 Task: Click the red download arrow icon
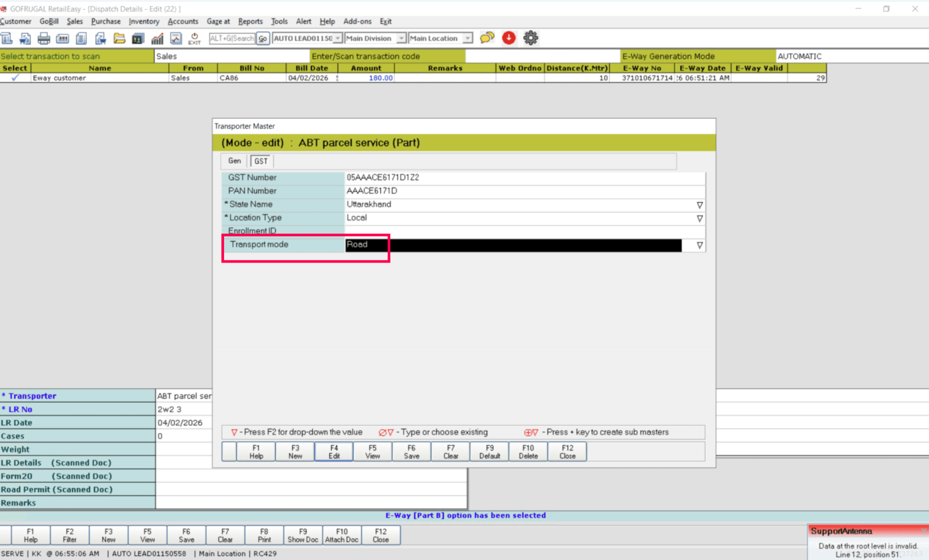point(509,38)
